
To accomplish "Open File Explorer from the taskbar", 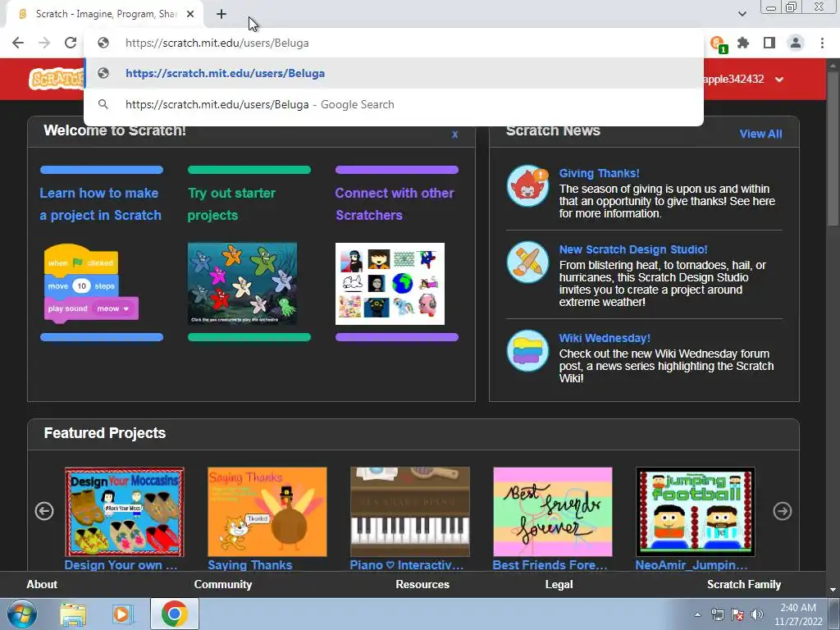I will coord(72,614).
